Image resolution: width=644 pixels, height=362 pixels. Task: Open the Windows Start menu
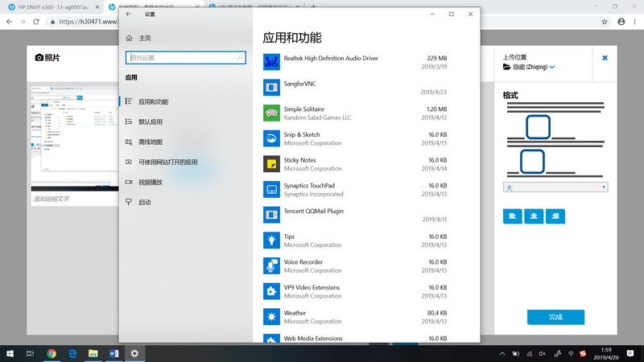click(x=10, y=353)
